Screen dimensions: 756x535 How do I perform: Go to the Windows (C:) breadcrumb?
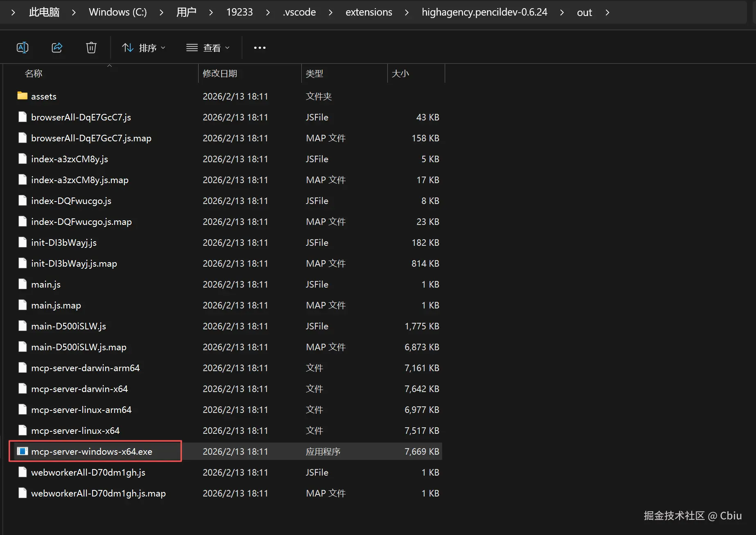pyautogui.click(x=118, y=12)
